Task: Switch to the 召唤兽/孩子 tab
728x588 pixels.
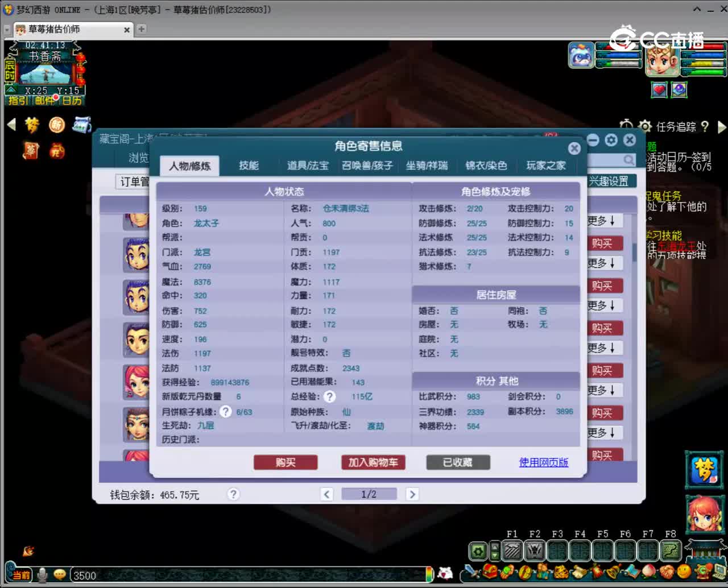Action: point(367,165)
